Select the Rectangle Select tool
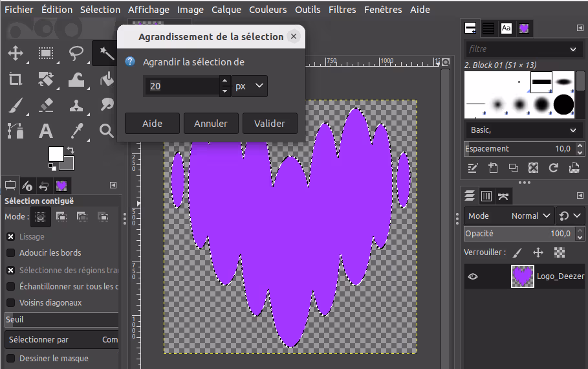588x369 pixels. click(x=45, y=53)
